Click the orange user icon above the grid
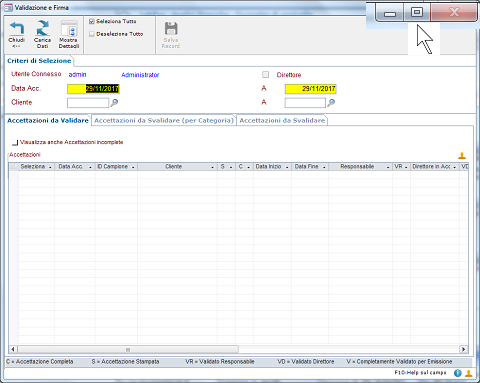The height and width of the screenshot is (383, 480). (462, 155)
